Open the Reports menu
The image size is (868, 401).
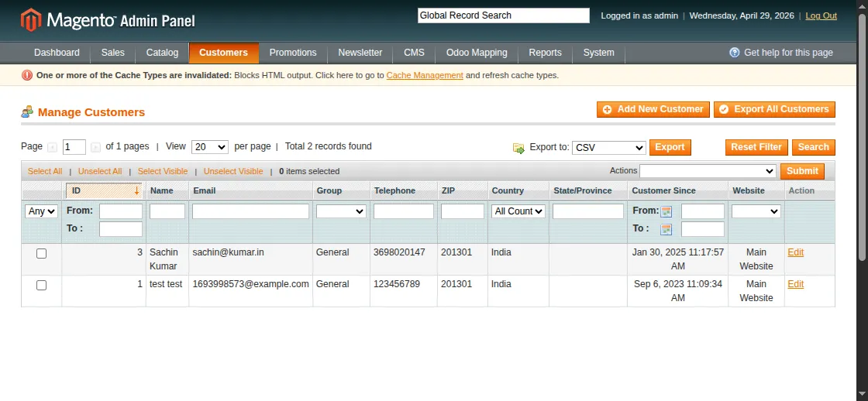tap(546, 53)
